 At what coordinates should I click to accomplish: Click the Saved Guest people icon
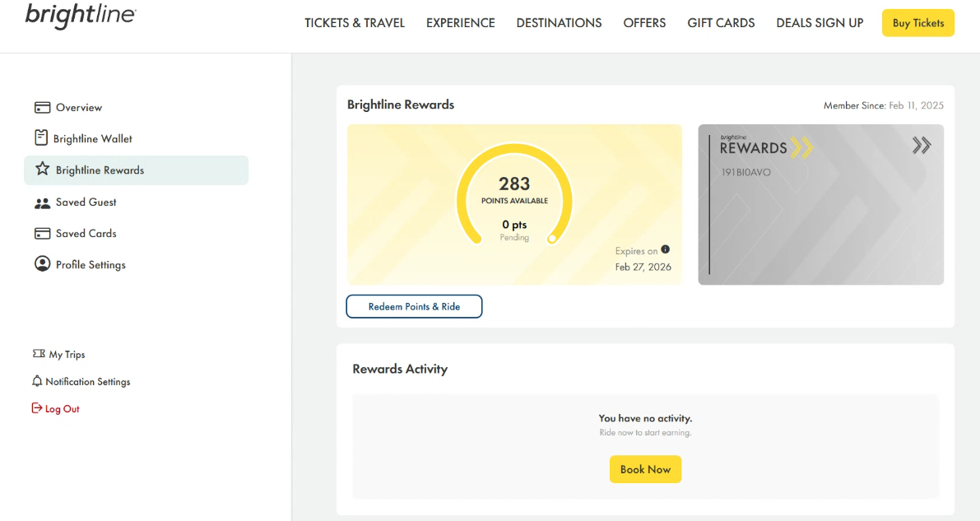[x=43, y=202]
